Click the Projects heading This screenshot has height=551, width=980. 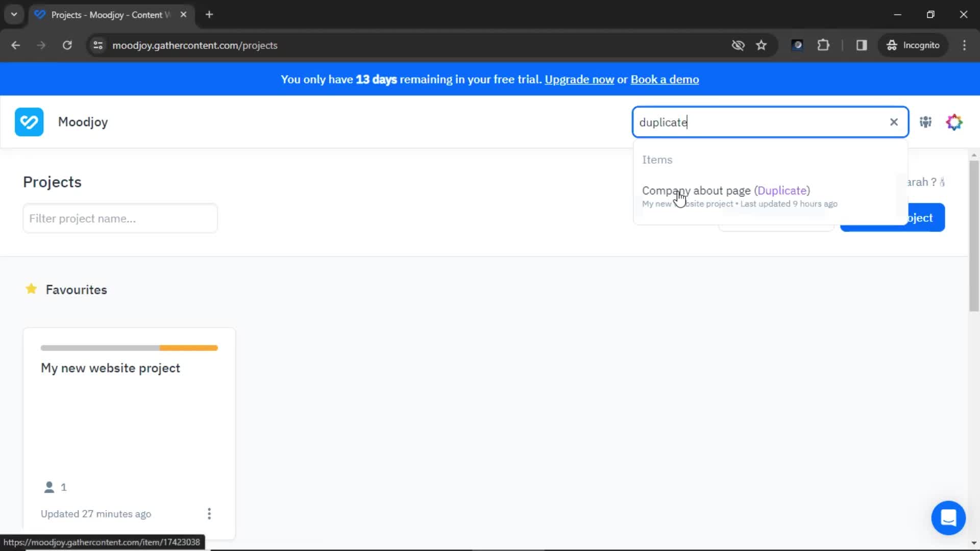pos(52,182)
